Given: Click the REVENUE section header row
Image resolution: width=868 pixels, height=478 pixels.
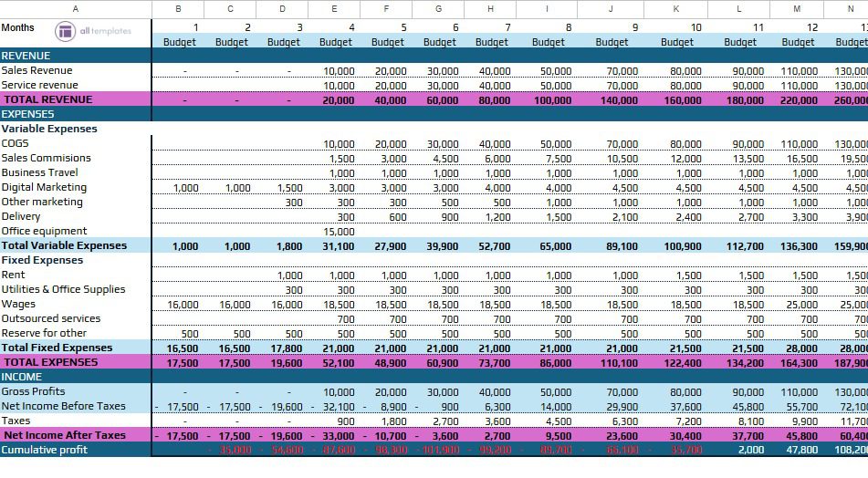Looking at the screenshot, I should coord(27,56).
